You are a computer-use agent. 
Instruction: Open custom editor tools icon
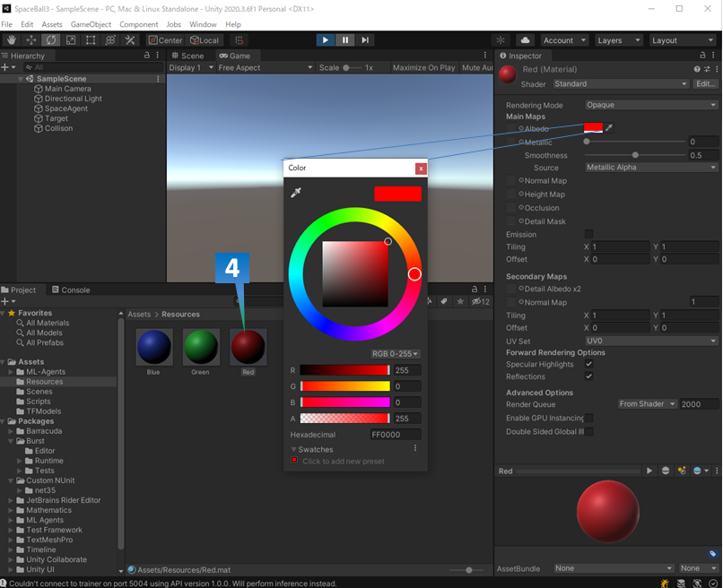[130, 40]
